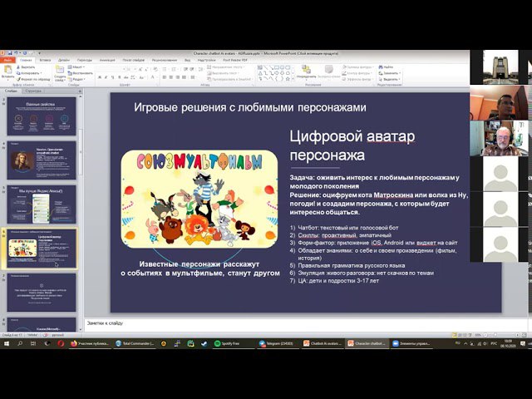This screenshot has width=532, height=399.
Task: Click the Заменить replace button
Action: 390,73
